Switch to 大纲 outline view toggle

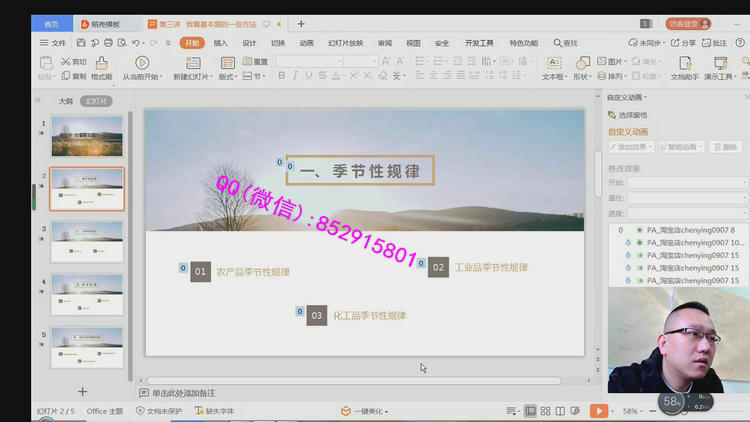(65, 101)
